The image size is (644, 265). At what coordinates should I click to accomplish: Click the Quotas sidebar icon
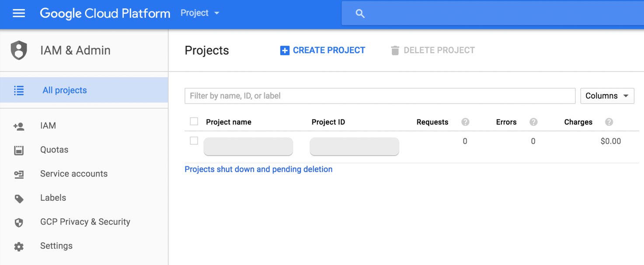[x=19, y=150]
